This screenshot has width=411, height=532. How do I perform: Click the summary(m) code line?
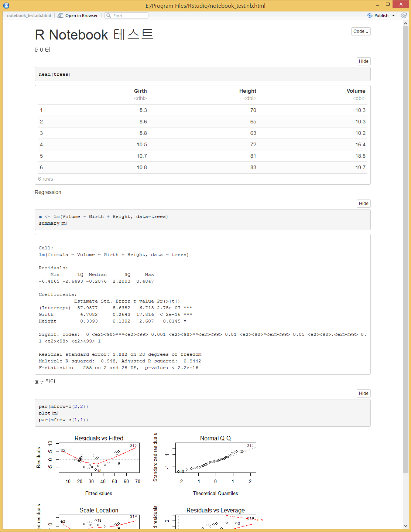click(53, 223)
